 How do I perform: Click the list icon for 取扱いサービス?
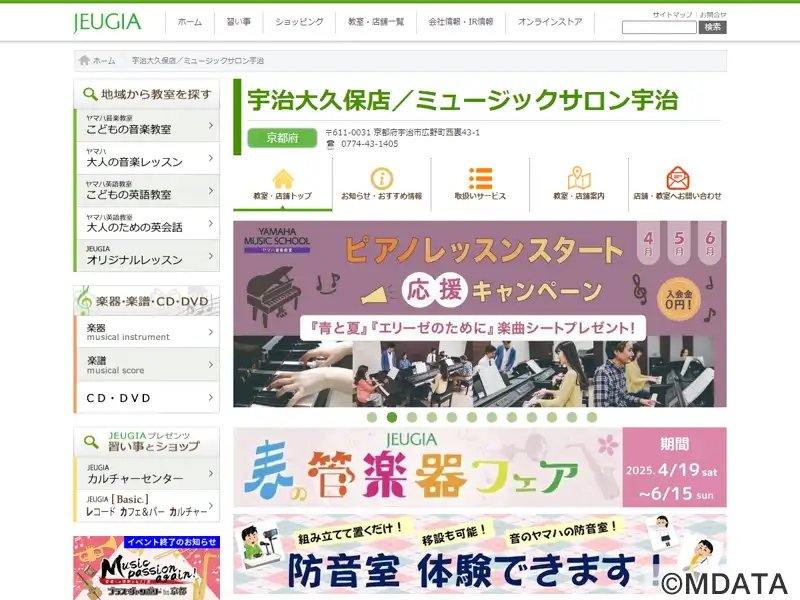[x=480, y=179]
